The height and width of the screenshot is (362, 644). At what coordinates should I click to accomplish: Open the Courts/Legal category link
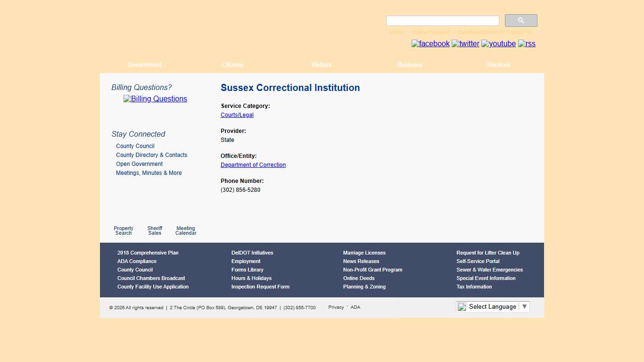point(237,115)
